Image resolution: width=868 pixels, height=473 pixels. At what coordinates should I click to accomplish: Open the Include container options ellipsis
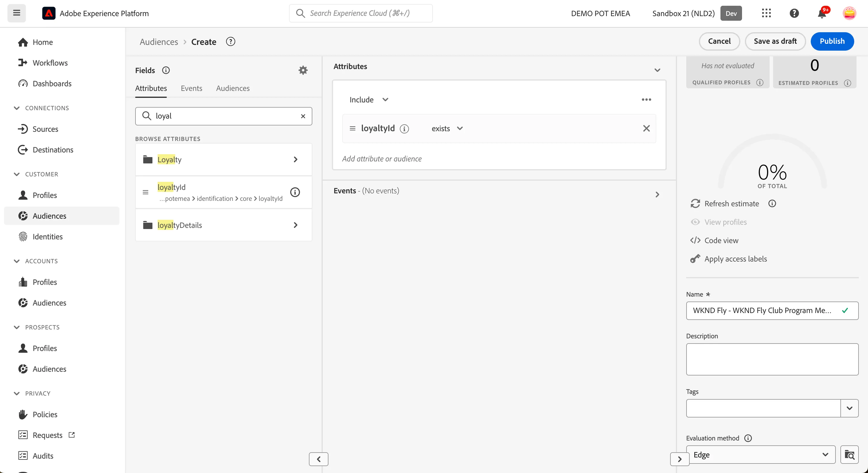click(x=646, y=100)
